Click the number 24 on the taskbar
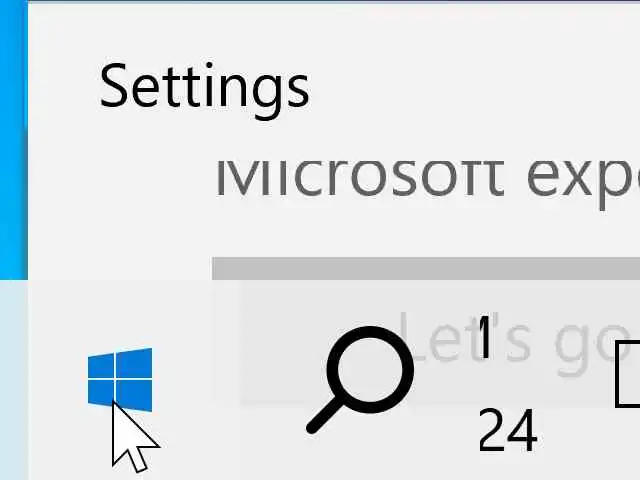 point(507,430)
